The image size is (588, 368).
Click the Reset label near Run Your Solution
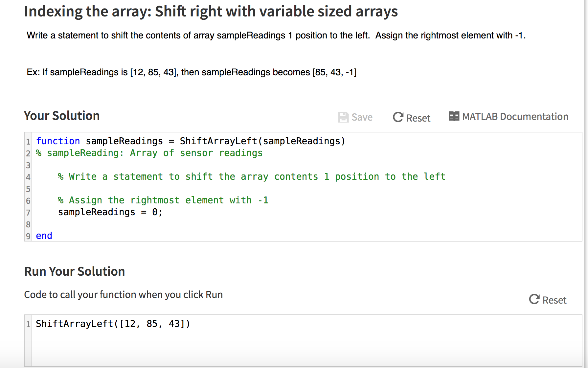(555, 300)
